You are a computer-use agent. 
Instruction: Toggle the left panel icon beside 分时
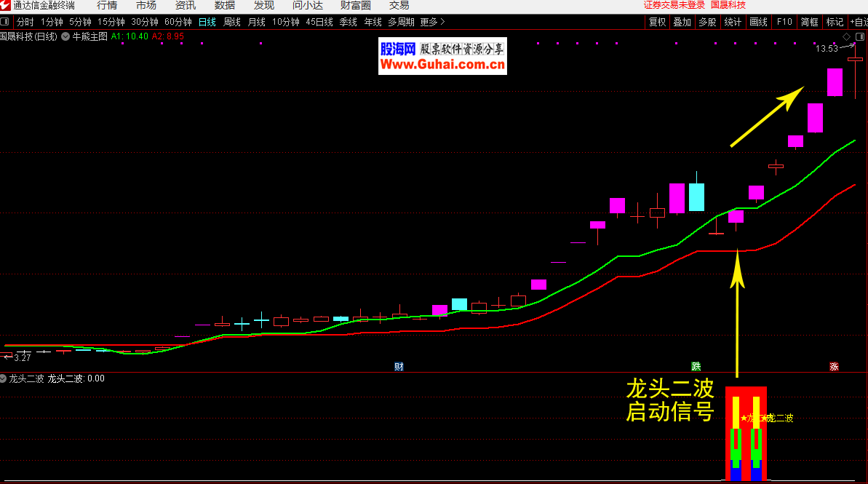6,22
